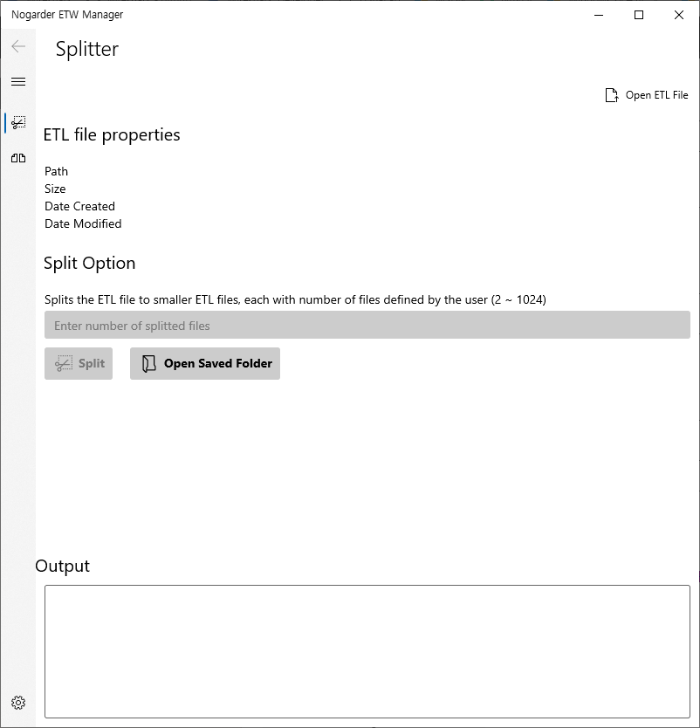Viewport: 700px width, 728px height.
Task: Click the Size property label
Action: coord(55,189)
